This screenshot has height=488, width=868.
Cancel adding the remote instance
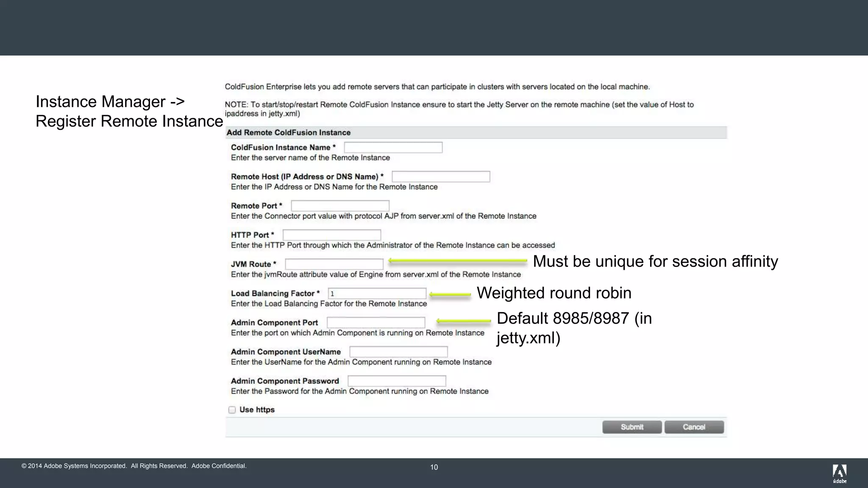pyautogui.click(x=694, y=427)
